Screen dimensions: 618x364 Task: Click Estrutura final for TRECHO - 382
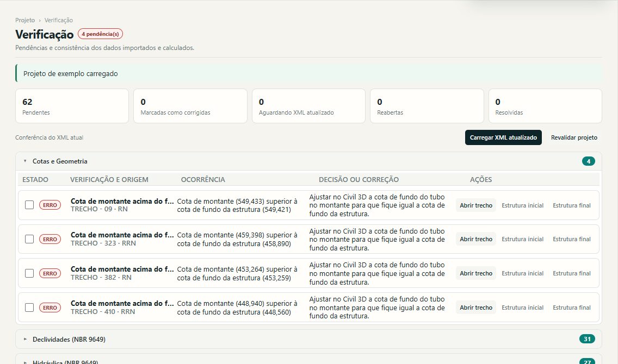[572, 273]
